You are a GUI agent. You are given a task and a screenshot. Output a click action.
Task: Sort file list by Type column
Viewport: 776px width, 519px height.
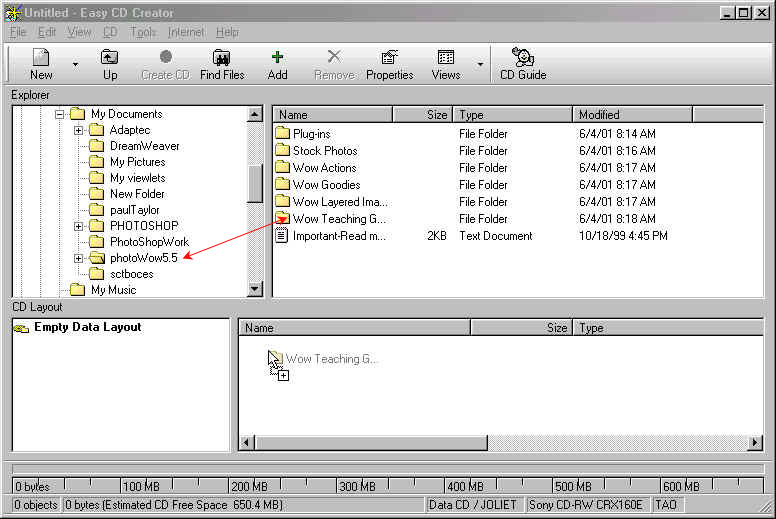point(513,115)
